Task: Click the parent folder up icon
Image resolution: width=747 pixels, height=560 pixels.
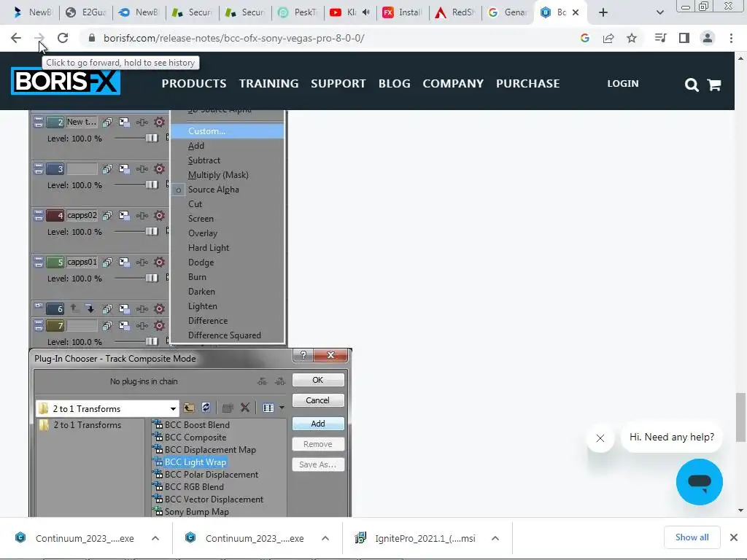Action: [x=189, y=408]
